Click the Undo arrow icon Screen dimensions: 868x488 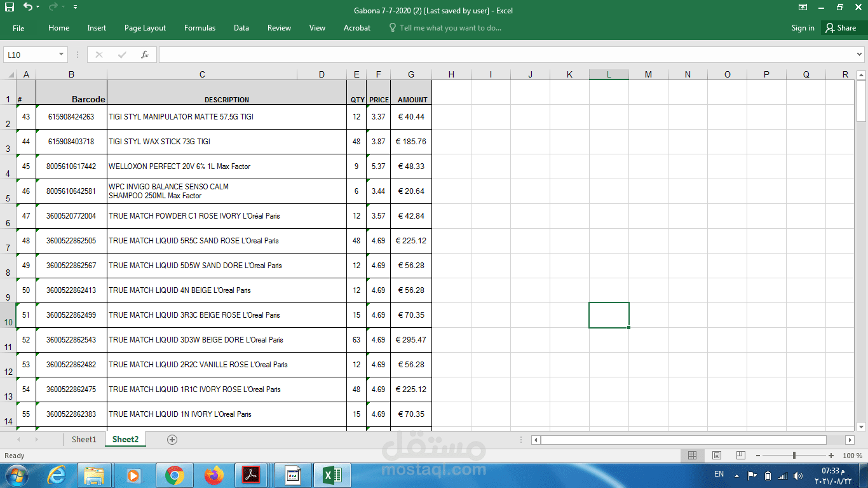coord(27,7)
